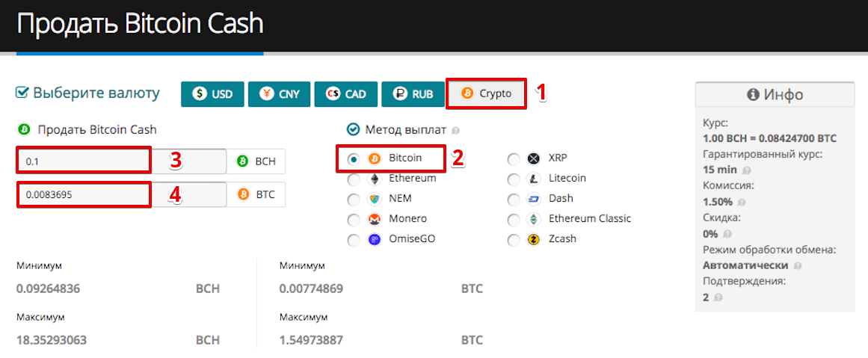
Task: Click help icon next to 1.50% commission
Action: (742, 202)
